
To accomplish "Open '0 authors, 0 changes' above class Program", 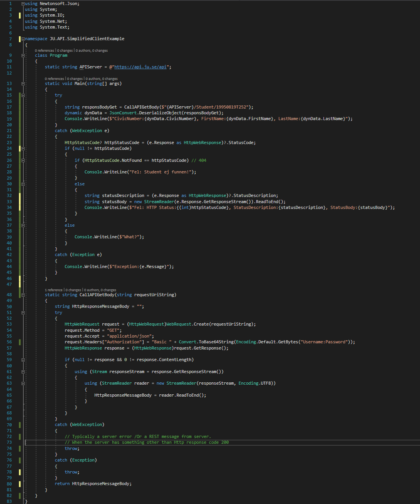I will (x=91, y=51).
